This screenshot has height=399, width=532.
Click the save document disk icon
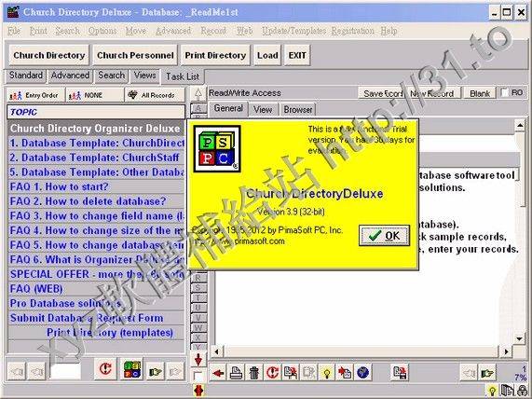point(400,373)
